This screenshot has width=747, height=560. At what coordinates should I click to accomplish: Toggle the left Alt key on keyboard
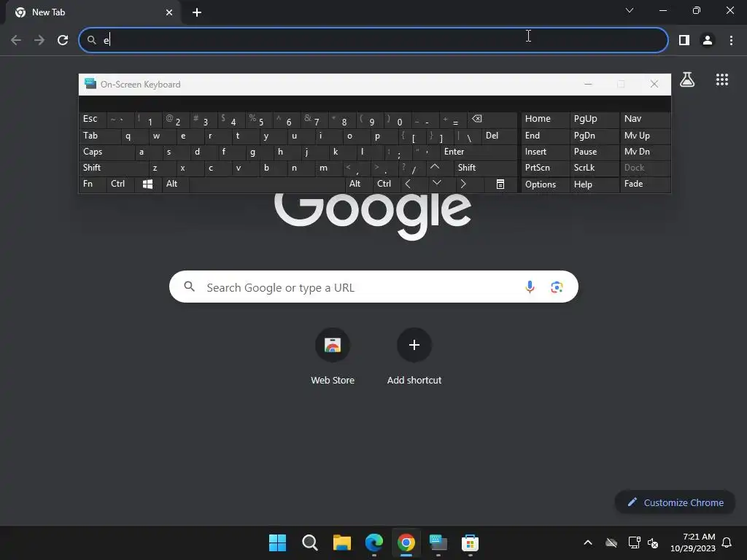point(175,184)
